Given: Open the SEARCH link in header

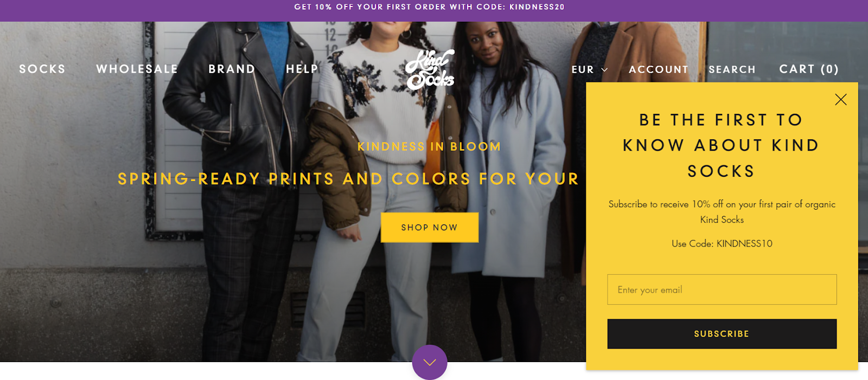Looking at the screenshot, I should click(732, 69).
